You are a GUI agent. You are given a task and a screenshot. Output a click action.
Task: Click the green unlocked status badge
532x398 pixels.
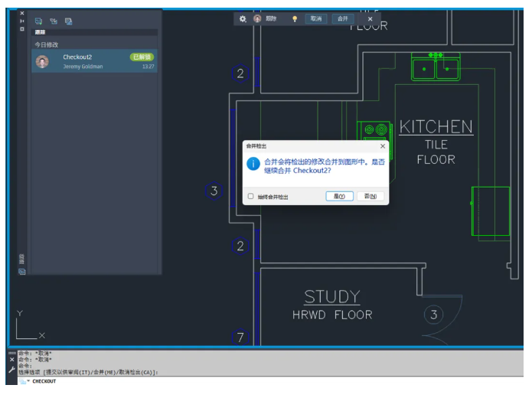pyautogui.click(x=142, y=57)
